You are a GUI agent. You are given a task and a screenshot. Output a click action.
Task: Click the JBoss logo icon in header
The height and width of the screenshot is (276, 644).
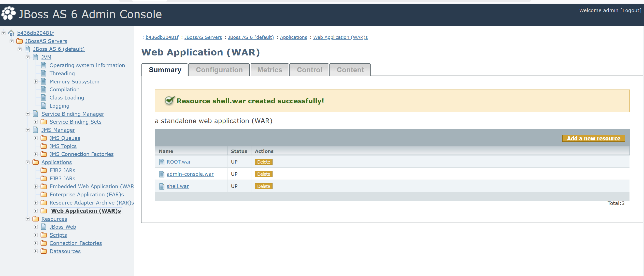pos(9,14)
